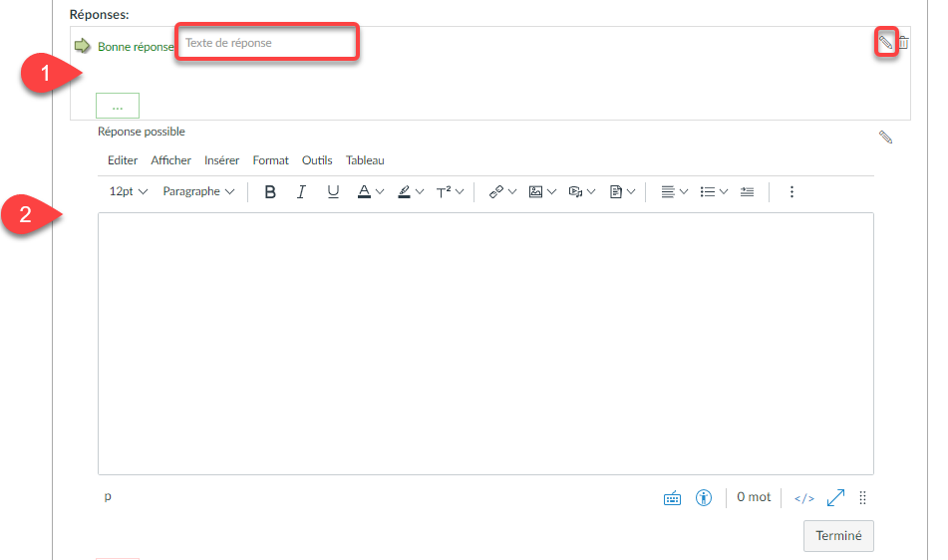Open the Outils menu

click(x=317, y=160)
